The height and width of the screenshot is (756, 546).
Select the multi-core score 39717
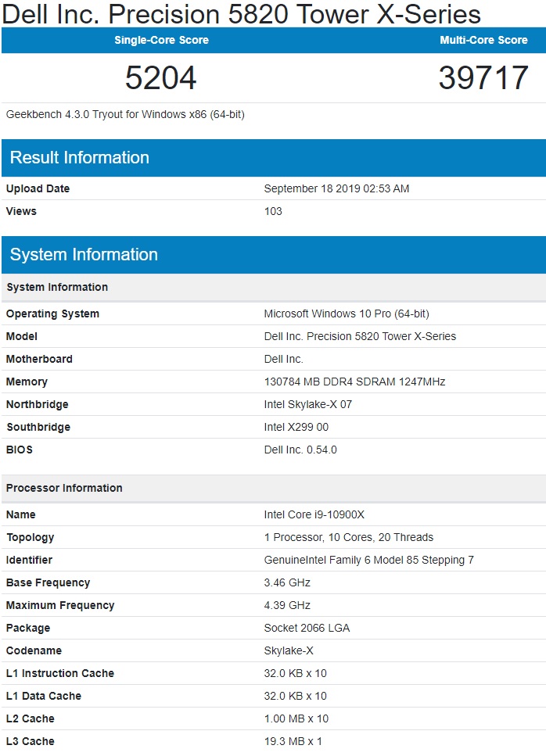click(483, 77)
